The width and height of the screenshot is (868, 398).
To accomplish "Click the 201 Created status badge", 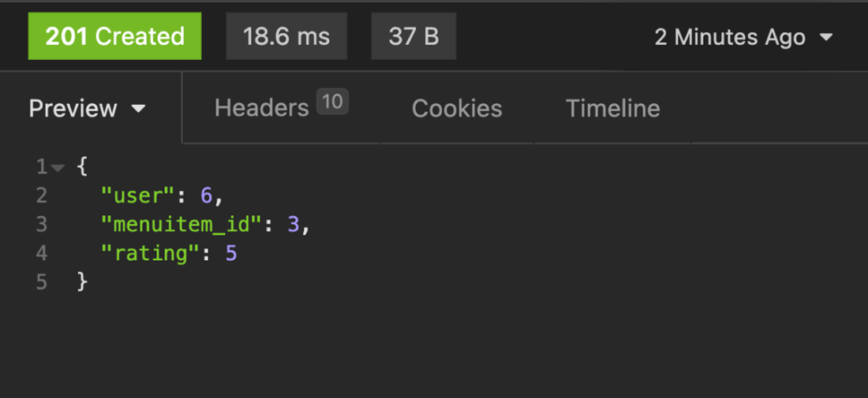I will (x=114, y=36).
